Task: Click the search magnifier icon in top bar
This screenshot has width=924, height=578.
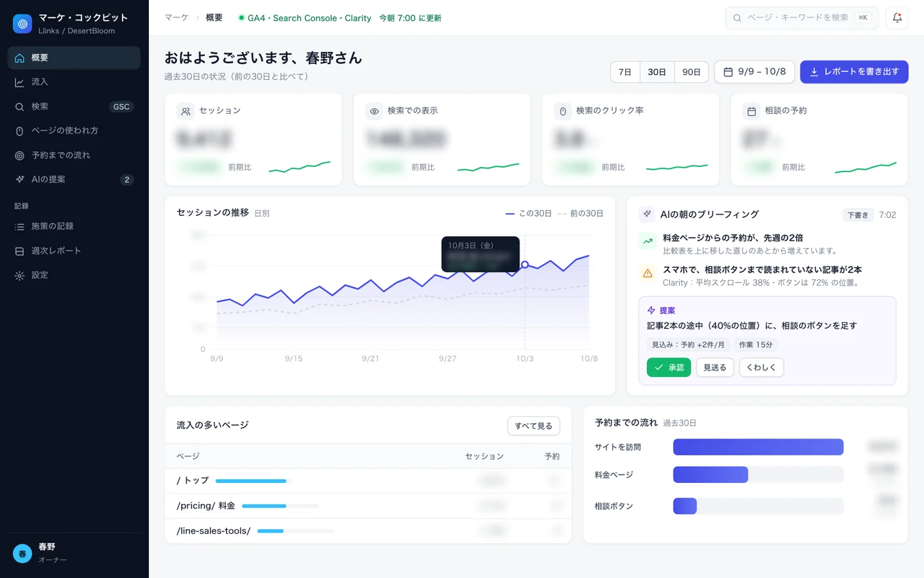Action: coord(737,18)
